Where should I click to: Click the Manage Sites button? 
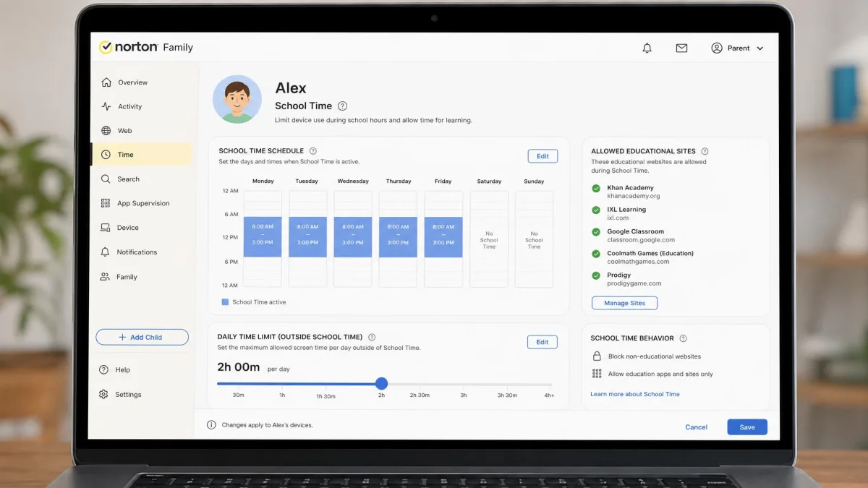(624, 303)
